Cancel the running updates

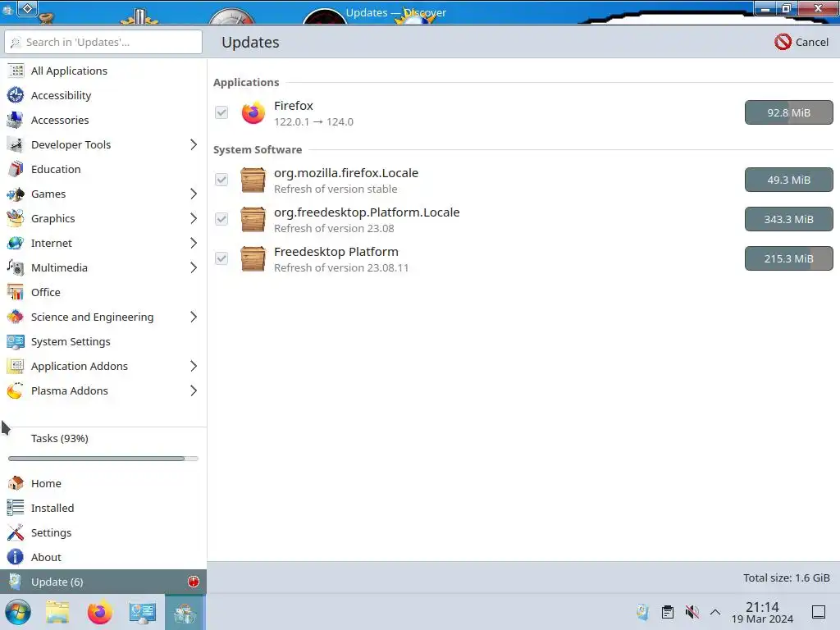(801, 42)
